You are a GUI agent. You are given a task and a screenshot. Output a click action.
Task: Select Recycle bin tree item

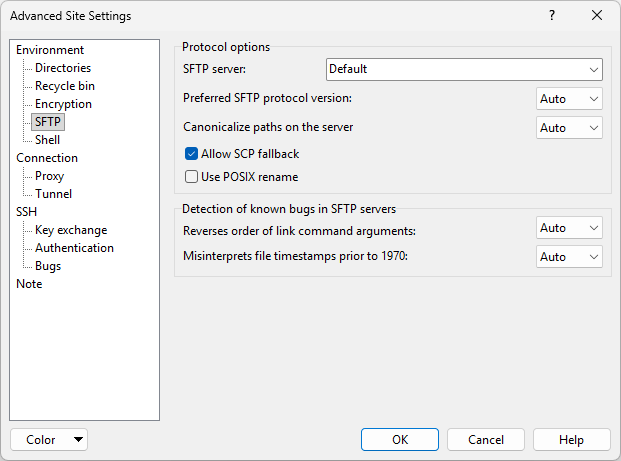point(65,86)
